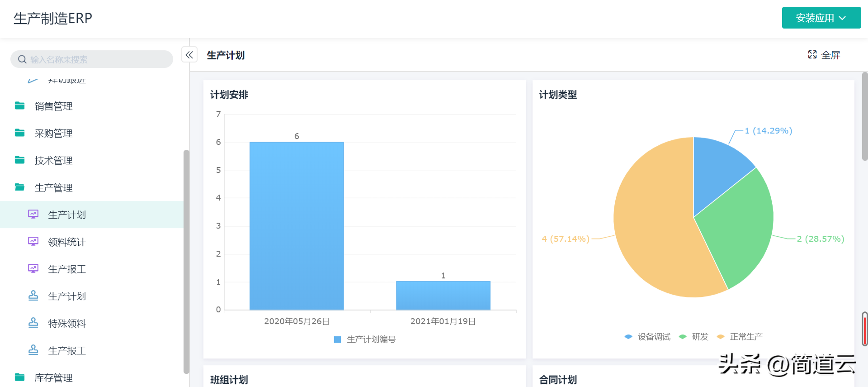Expand the 库存管理 folder

[x=53, y=377]
